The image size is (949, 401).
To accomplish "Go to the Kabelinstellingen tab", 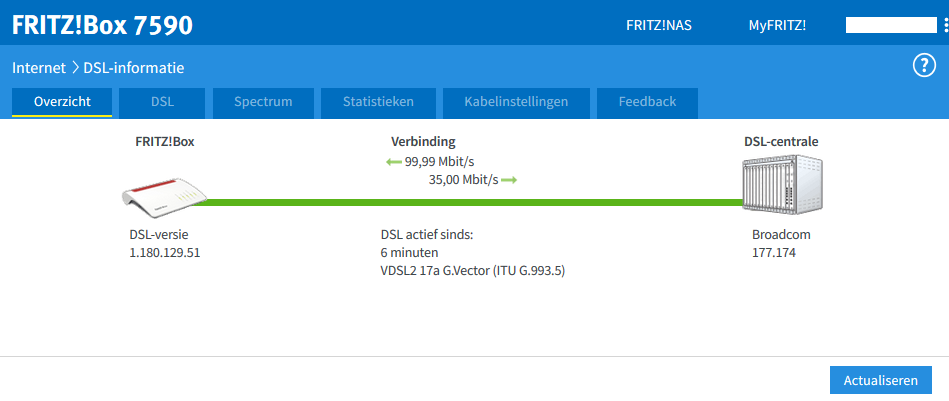I will point(516,102).
